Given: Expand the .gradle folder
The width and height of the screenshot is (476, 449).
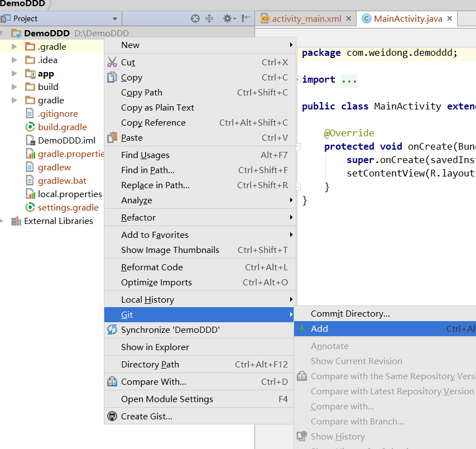Looking at the screenshot, I should pyautogui.click(x=15, y=46).
